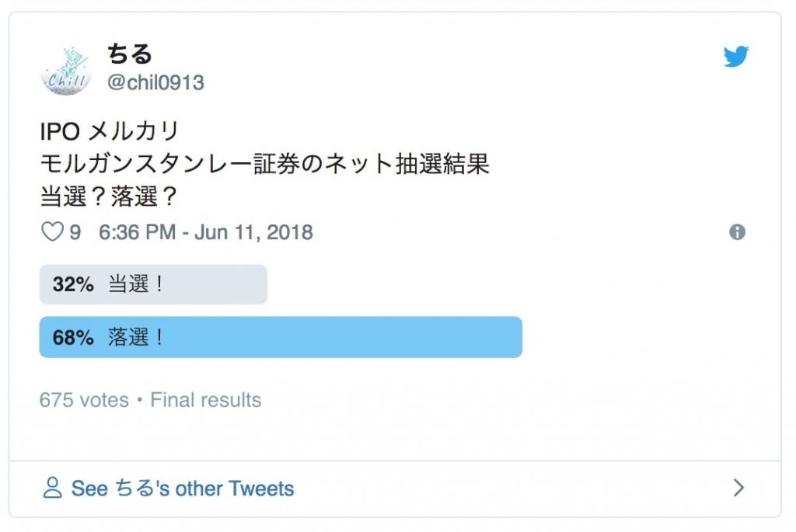796x532 pixels.
Task: Click the Final results label
Action: click(205, 400)
